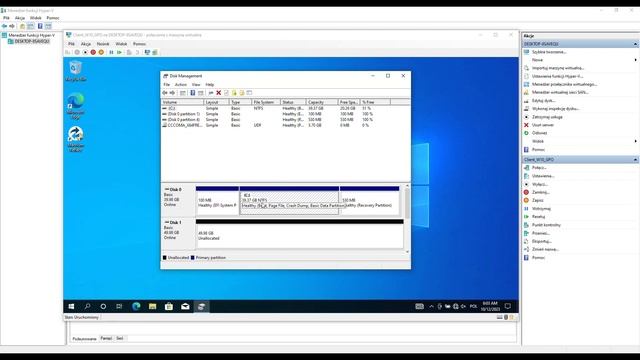Viewport: 640px width, 360px height.
Task: Open File Explorer from the VM taskbar
Action: pyautogui.click(x=152, y=306)
